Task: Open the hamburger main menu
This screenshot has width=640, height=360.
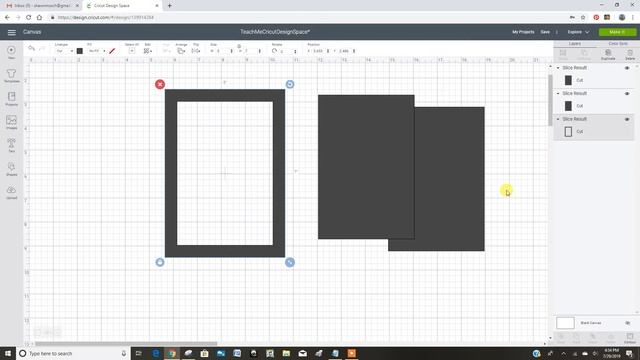Action: tap(11, 32)
